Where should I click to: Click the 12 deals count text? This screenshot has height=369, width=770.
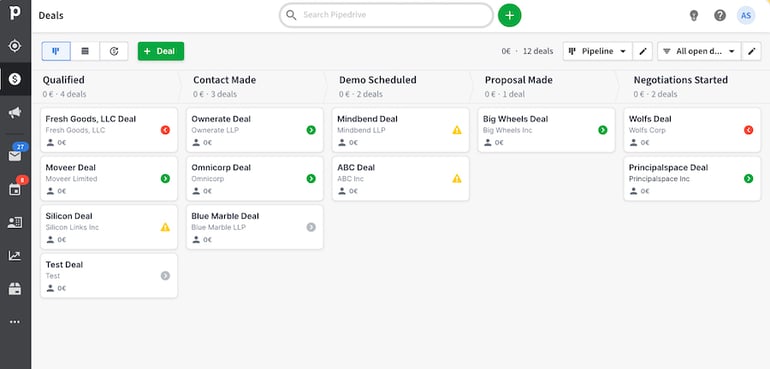[x=538, y=51]
